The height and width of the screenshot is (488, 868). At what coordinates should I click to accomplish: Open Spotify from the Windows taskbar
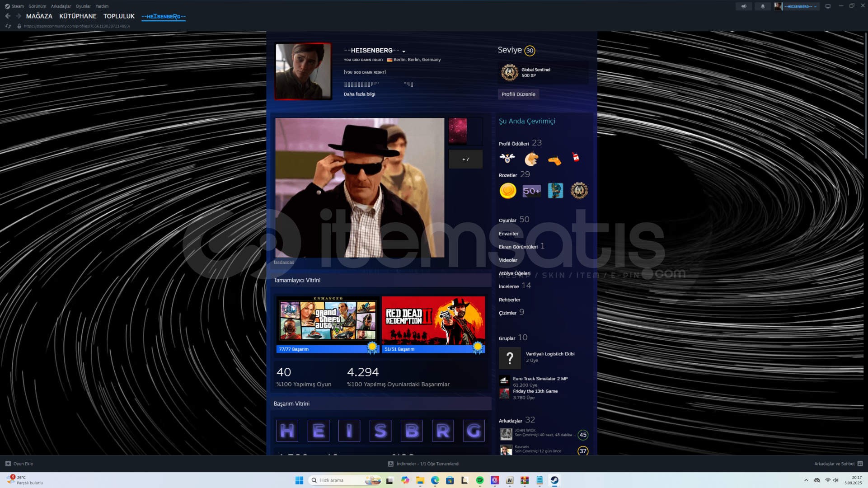click(x=479, y=480)
